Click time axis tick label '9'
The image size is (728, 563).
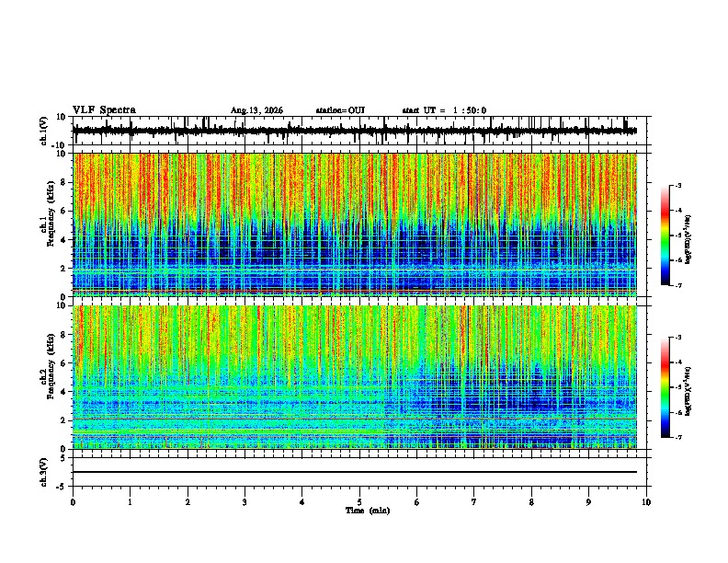pos(588,502)
